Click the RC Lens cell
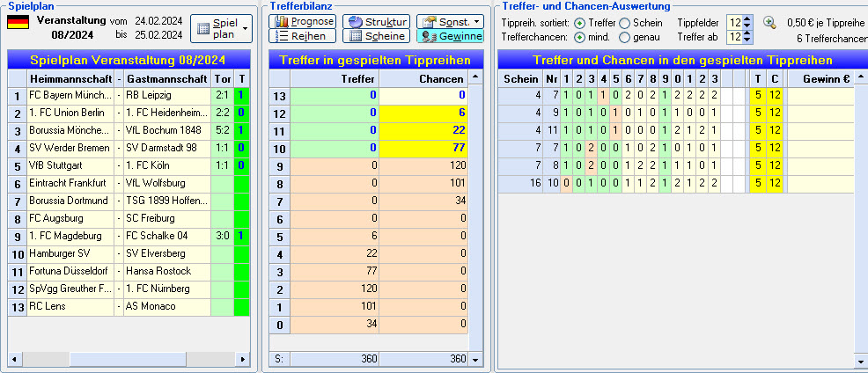 [x=70, y=306]
